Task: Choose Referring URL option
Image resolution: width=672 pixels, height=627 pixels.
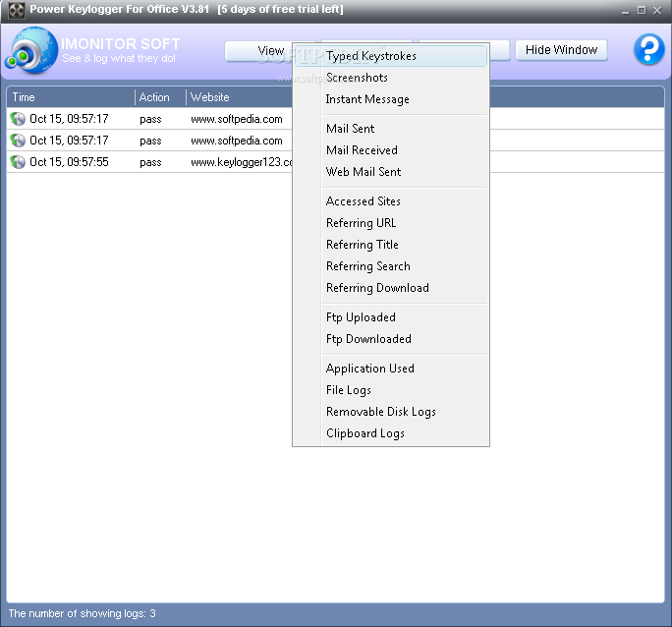Action: [391, 223]
